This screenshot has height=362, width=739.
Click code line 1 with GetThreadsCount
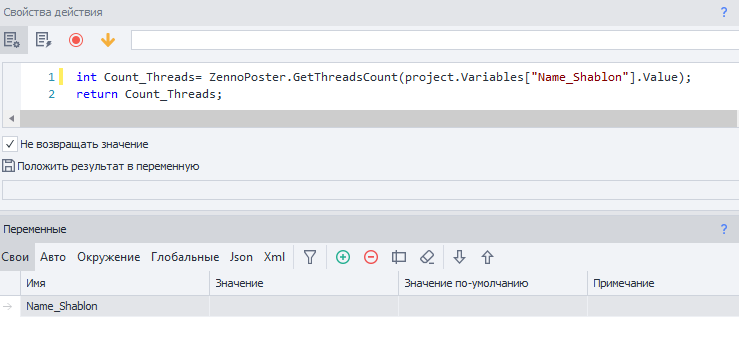click(383, 77)
